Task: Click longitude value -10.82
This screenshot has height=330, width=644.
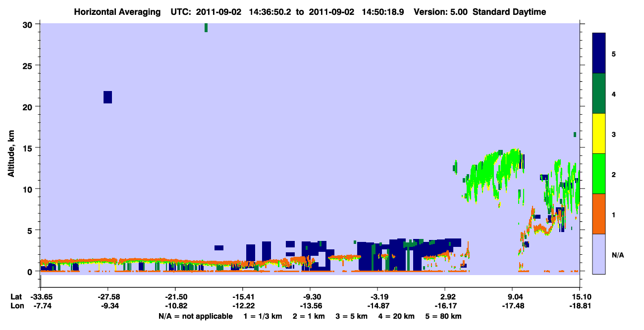Action: tap(175, 306)
